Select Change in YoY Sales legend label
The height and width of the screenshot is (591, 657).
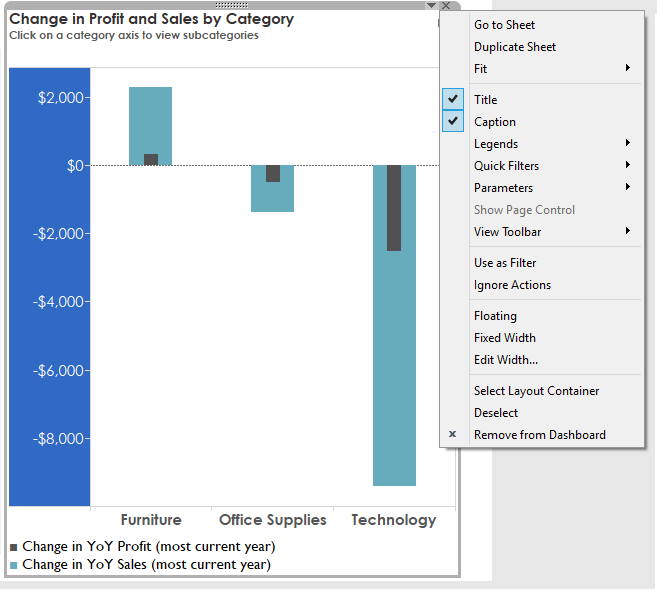coord(147,565)
